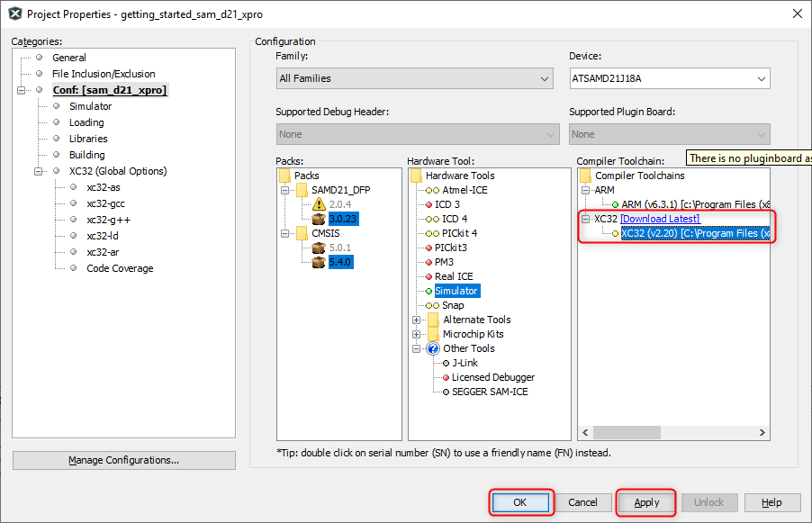Viewport: 812px width, 523px height.
Task: Select the General category
Action: click(x=69, y=58)
